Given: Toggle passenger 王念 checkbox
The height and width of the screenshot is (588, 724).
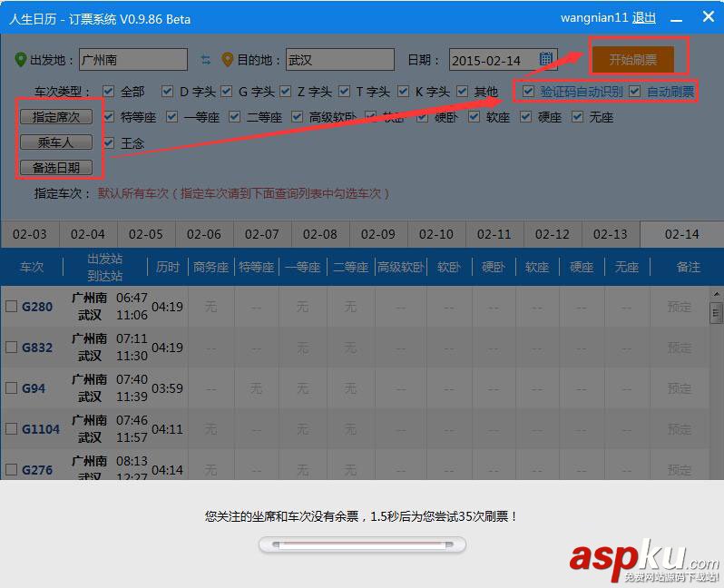Looking at the screenshot, I should click(109, 142).
